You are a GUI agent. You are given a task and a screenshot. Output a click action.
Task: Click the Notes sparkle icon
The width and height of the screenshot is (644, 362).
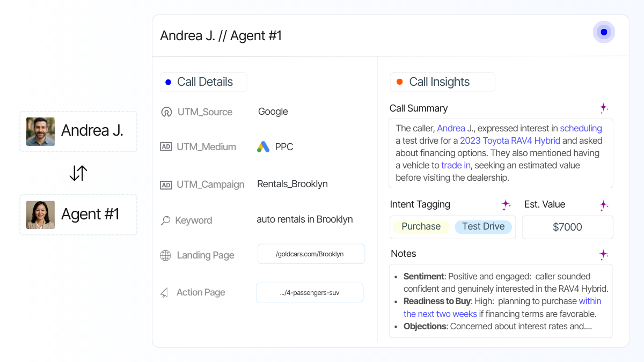(604, 255)
